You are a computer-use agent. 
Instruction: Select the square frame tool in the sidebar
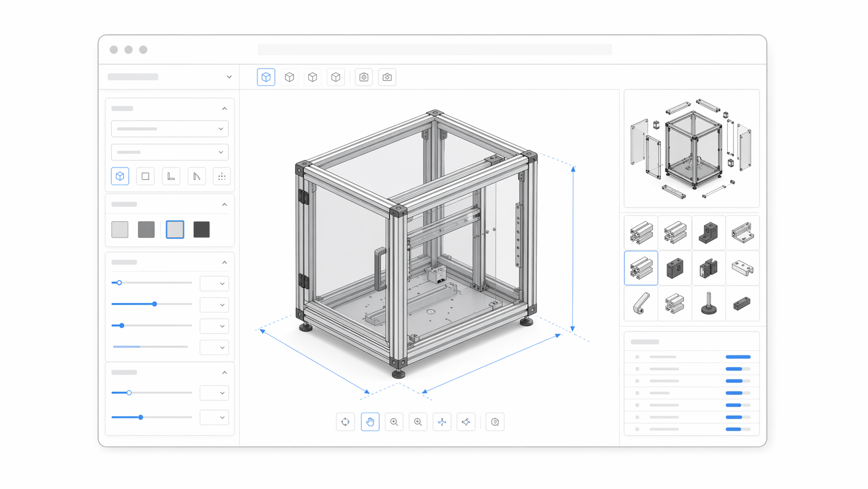click(145, 176)
